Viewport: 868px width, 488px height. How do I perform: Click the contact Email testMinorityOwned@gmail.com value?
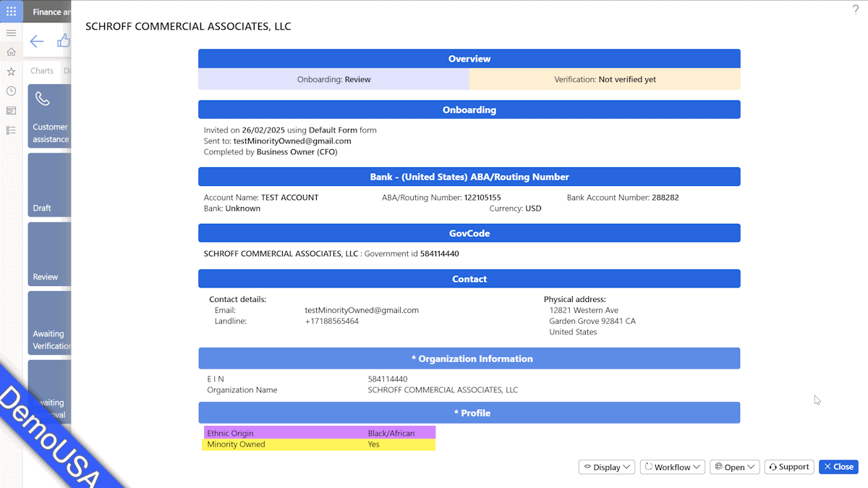362,310
